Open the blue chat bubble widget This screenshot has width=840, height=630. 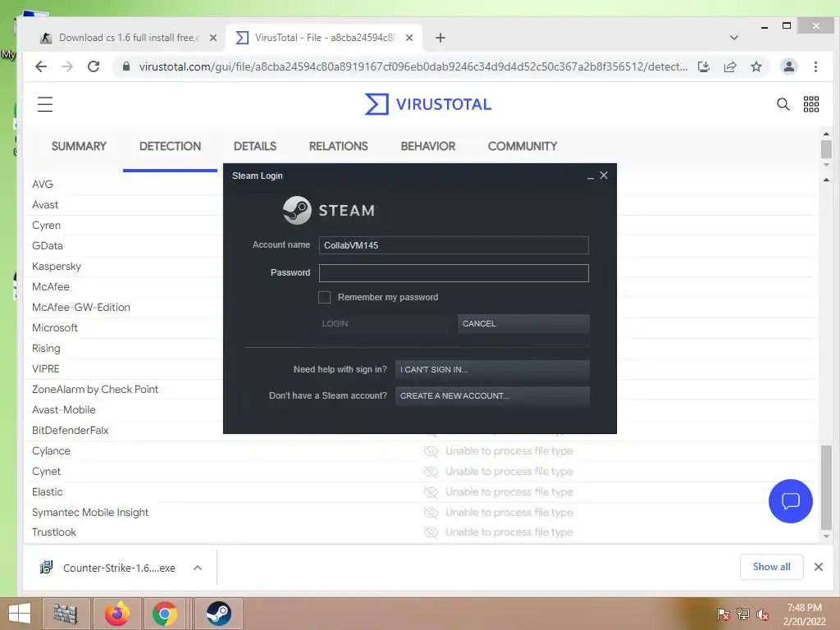tap(790, 501)
